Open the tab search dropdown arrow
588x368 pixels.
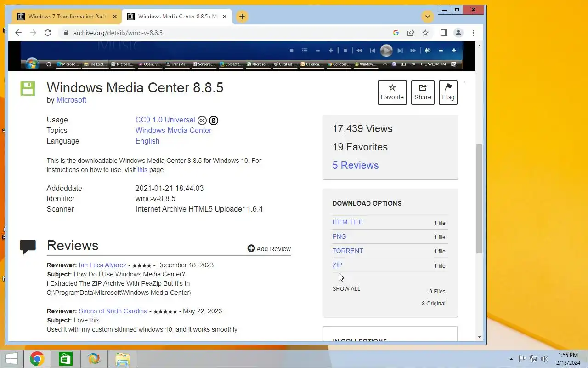(x=428, y=17)
